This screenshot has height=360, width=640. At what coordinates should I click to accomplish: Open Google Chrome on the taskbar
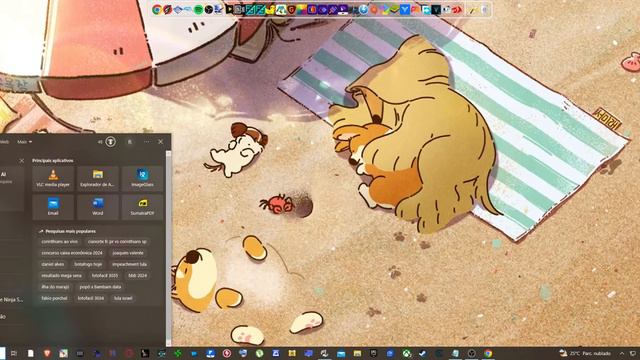pos(488,353)
